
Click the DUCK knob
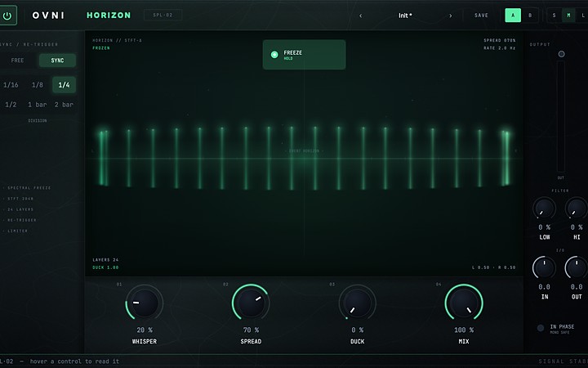click(357, 303)
